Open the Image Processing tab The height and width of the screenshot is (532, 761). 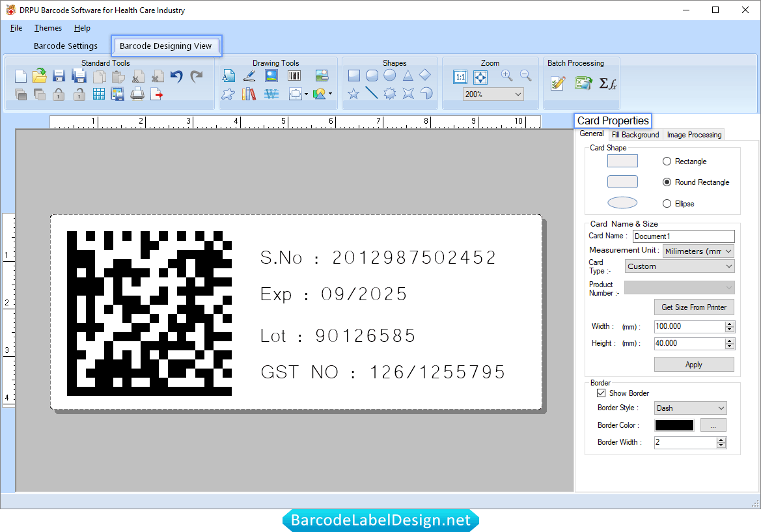click(694, 134)
